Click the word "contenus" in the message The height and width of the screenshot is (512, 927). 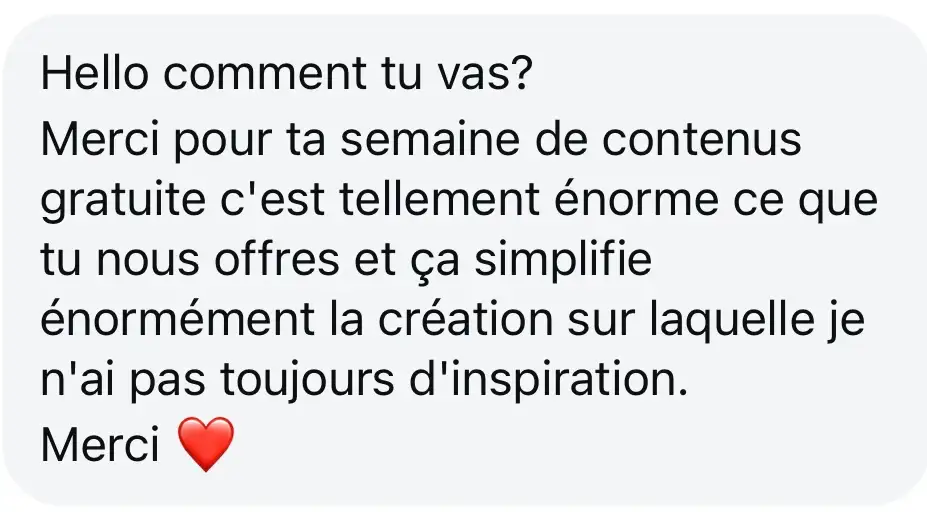pyautogui.click(x=702, y=140)
